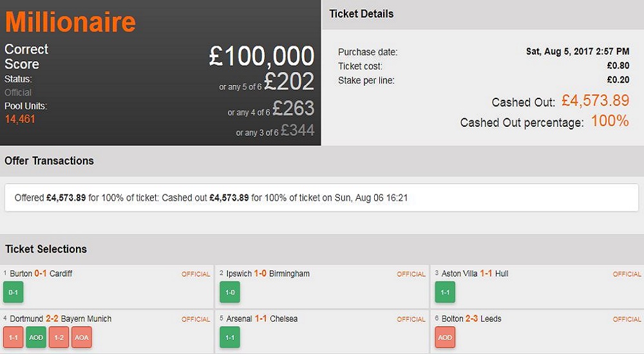Click the £100,000 top prize amount
Image resolution: width=644 pixels, height=354 pixels.
pos(261,57)
